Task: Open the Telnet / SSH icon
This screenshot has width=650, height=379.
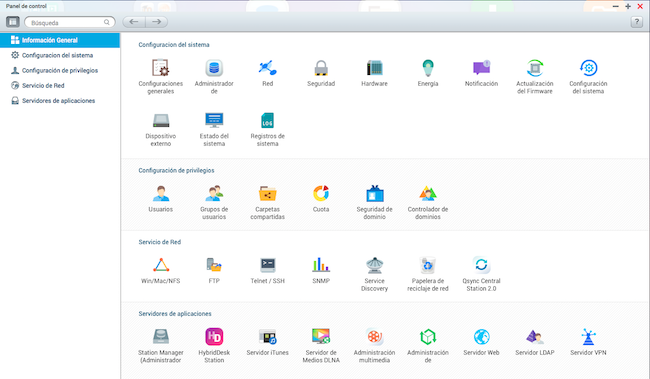Action: click(x=267, y=265)
